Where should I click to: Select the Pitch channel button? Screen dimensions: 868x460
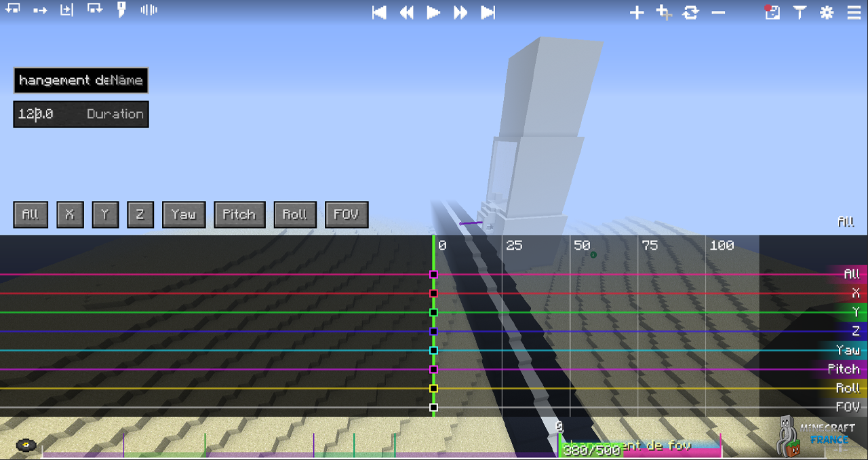pos(239,214)
